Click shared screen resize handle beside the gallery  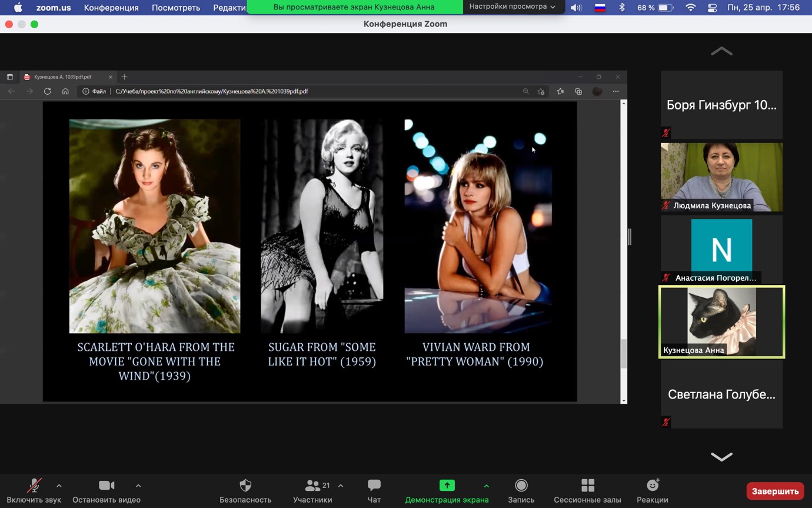(x=630, y=237)
